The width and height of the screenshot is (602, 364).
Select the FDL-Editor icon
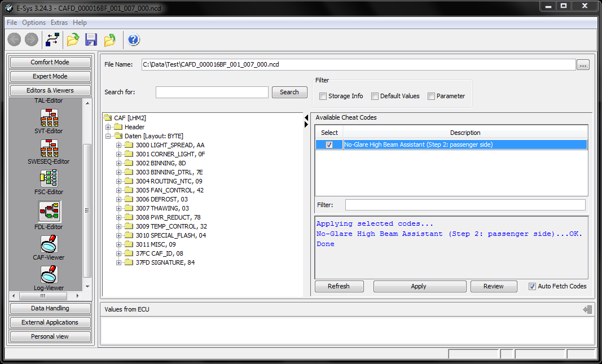[x=49, y=211]
